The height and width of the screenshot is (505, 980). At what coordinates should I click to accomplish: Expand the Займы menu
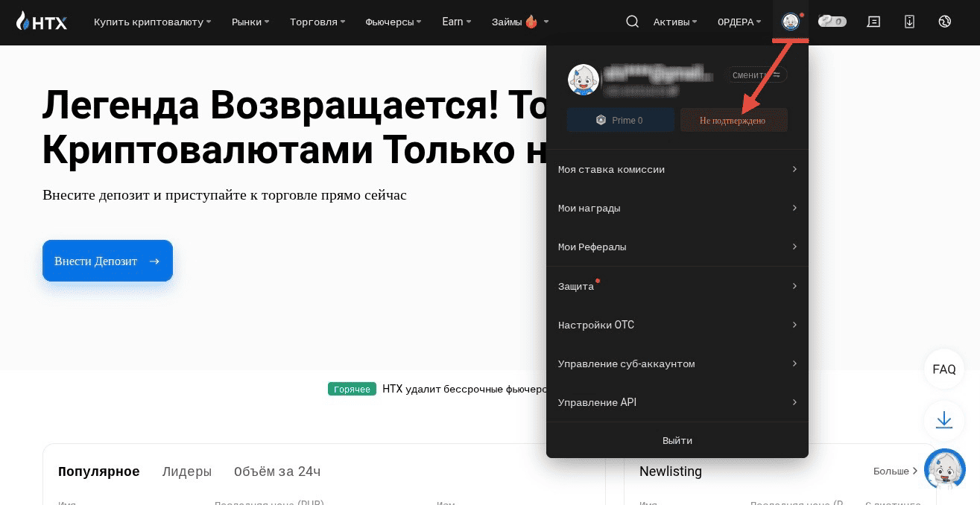click(x=520, y=22)
